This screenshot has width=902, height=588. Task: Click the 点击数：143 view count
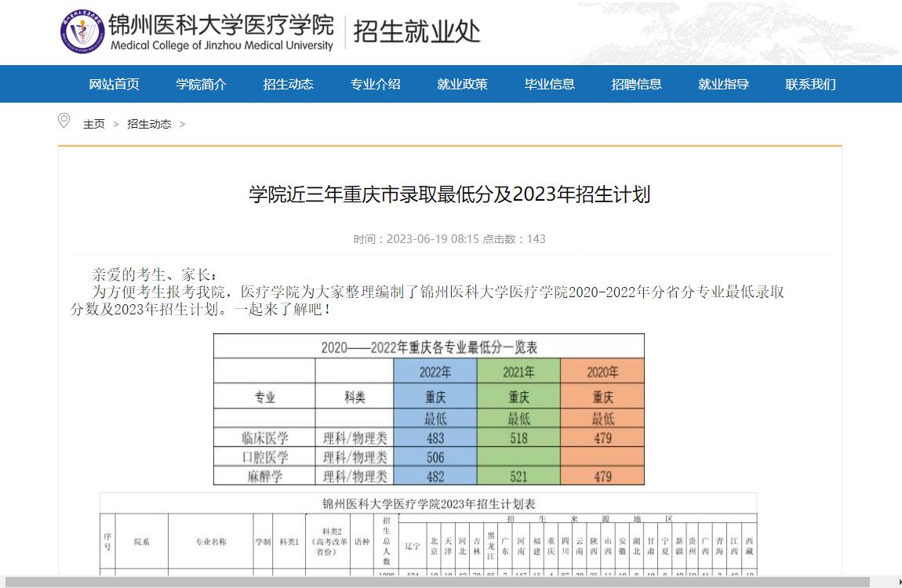point(514,239)
